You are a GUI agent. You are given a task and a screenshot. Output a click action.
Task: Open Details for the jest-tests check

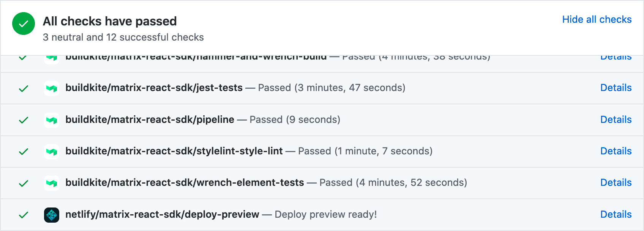click(x=616, y=88)
